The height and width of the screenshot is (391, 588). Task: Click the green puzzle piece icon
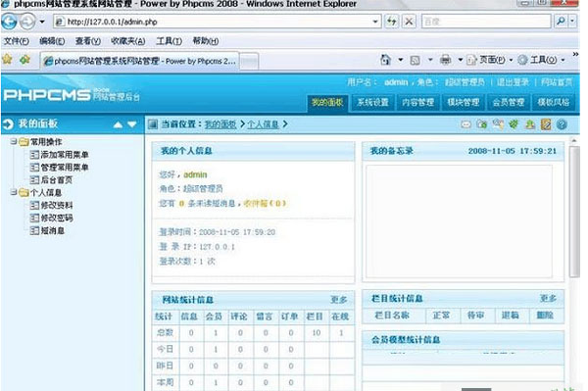point(514,124)
